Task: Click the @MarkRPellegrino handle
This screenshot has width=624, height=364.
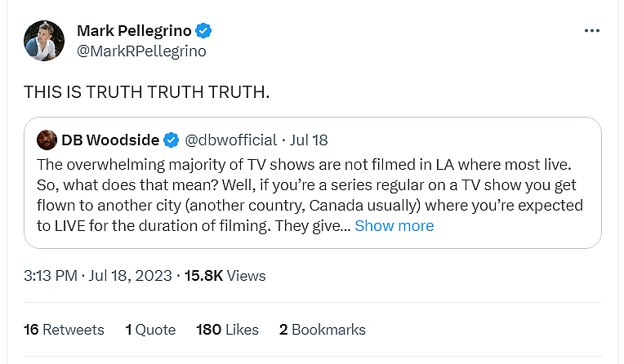Action: (141, 51)
